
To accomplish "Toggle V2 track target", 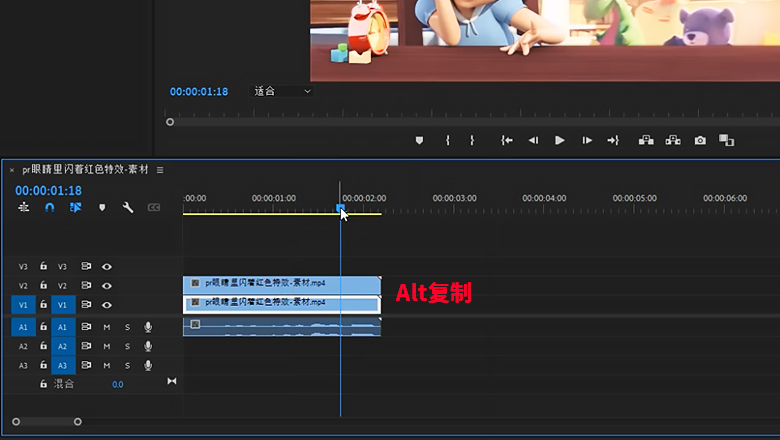I will tap(62, 286).
